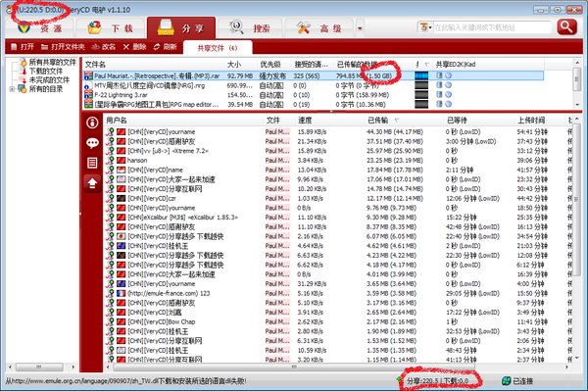Open the list document sidebar icon
Screen dimensions: 588x391
92,163
